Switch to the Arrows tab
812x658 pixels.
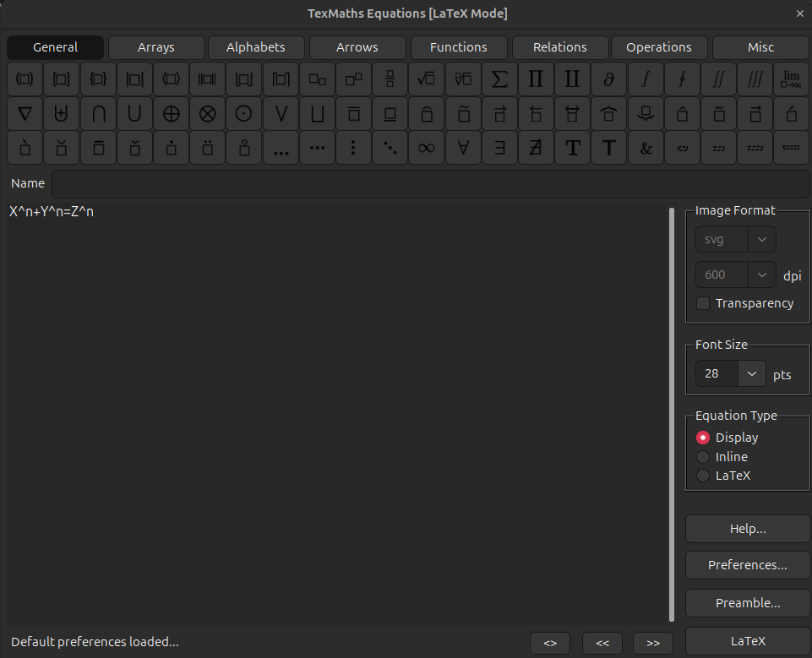click(357, 47)
